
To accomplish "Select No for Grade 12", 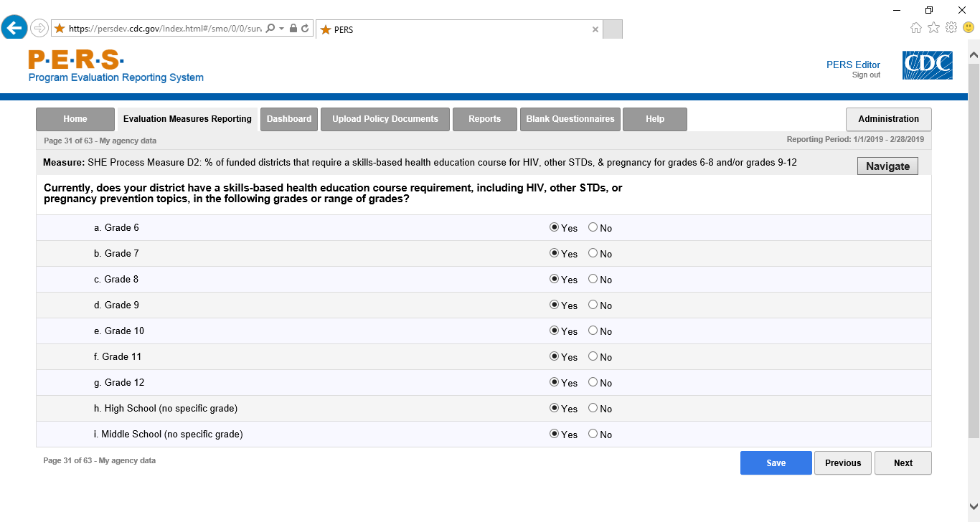I will click(x=593, y=382).
